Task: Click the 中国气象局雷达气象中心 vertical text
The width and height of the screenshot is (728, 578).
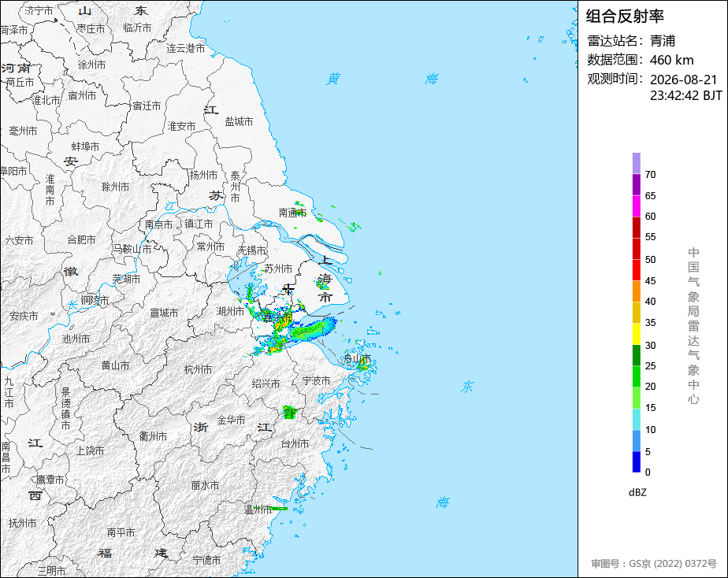Action: point(693,326)
